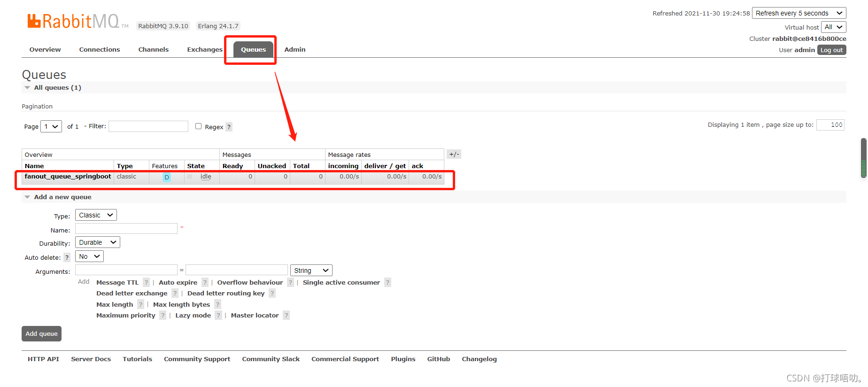Open the refresh interval dropdown

pyautogui.click(x=799, y=13)
